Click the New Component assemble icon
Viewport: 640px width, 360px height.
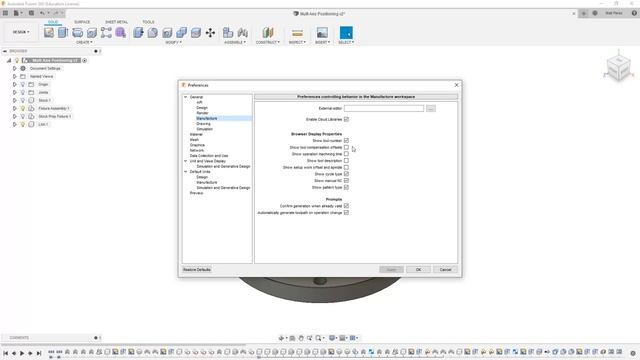pyautogui.click(x=228, y=32)
